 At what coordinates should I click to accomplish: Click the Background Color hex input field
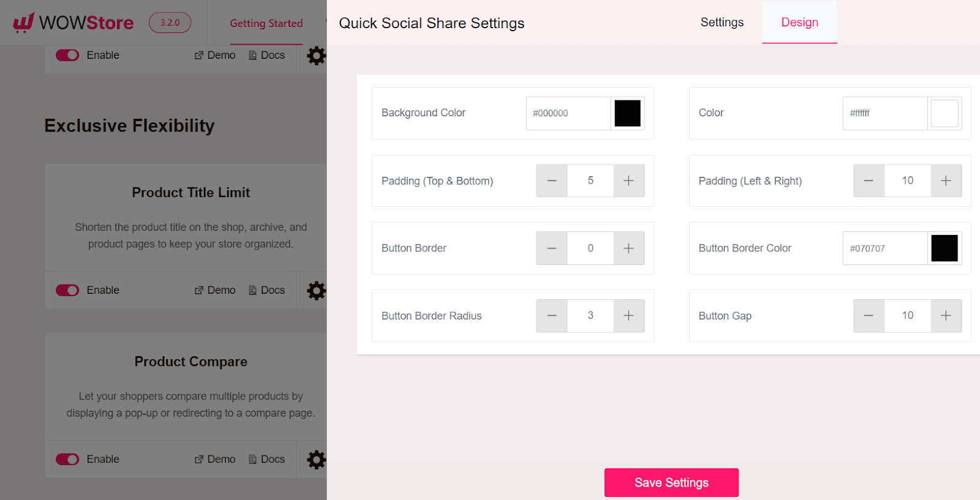[x=568, y=113]
